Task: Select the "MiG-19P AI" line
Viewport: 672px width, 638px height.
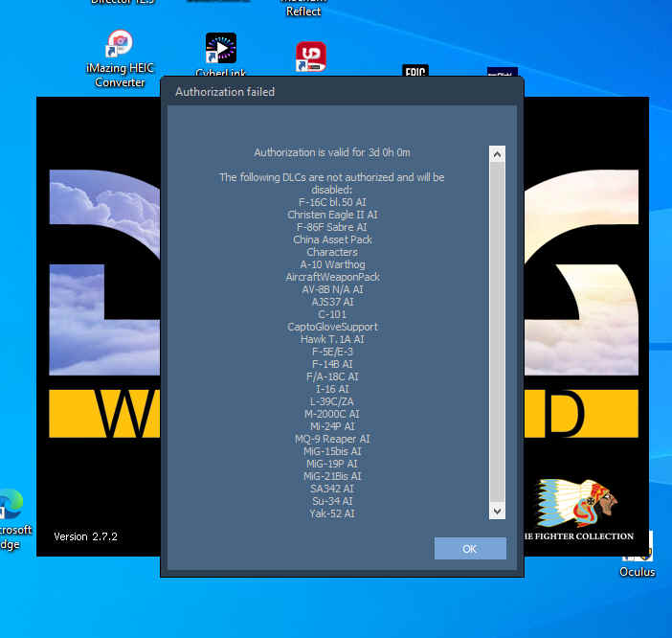Action: [x=332, y=464]
